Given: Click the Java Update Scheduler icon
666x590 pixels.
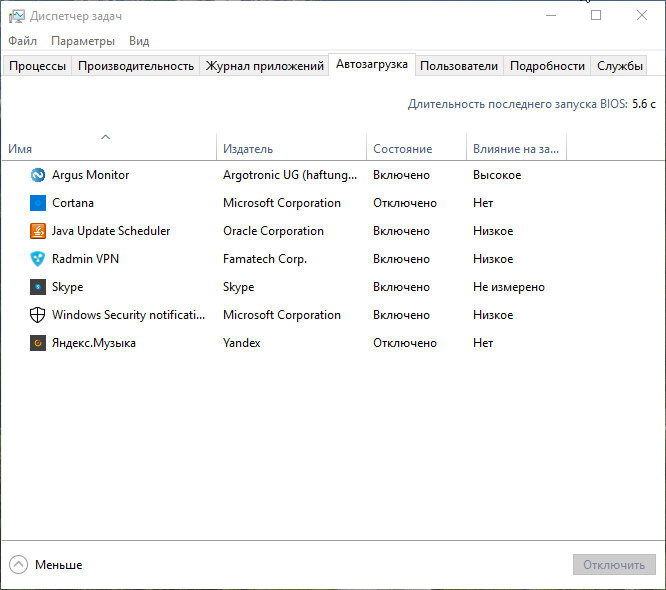Looking at the screenshot, I should (38, 231).
